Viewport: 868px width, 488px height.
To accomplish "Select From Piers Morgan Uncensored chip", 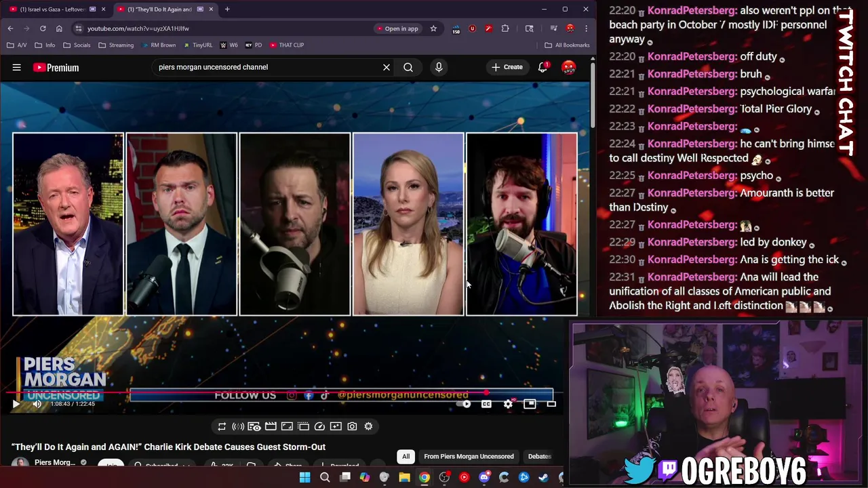I will (x=469, y=456).
